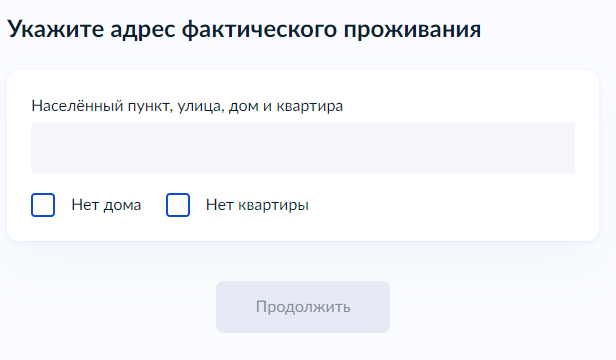Viewport: 616px width, 360px height.
Task: Click the address input field
Action: [303, 148]
